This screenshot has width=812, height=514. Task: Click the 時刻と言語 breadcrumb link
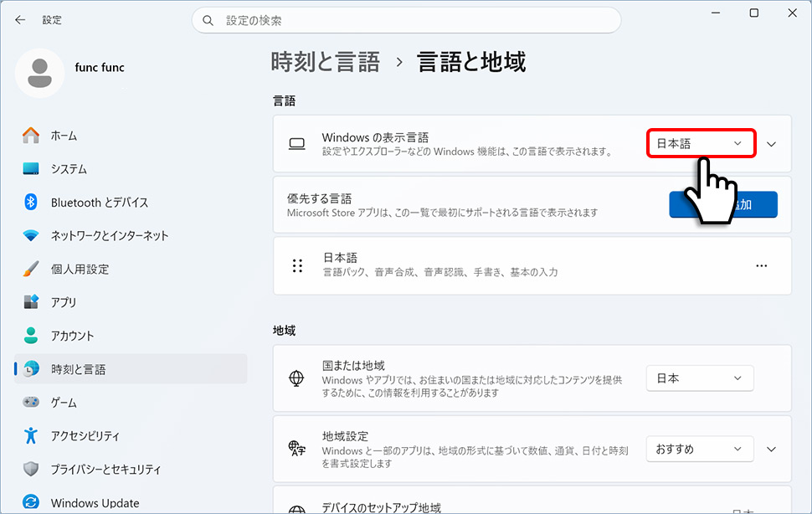pos(325,62)
